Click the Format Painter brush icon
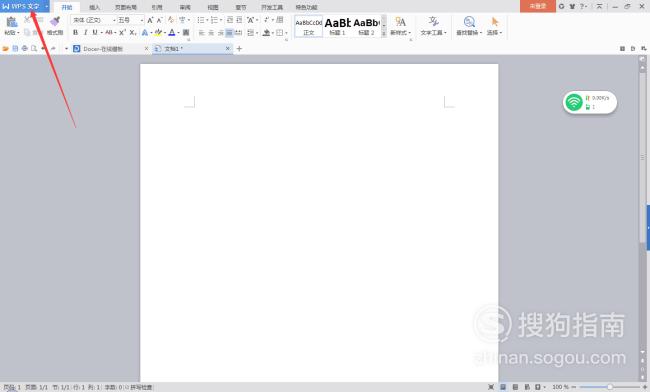This screenshot has width=650, height=392. pos(55,22)
